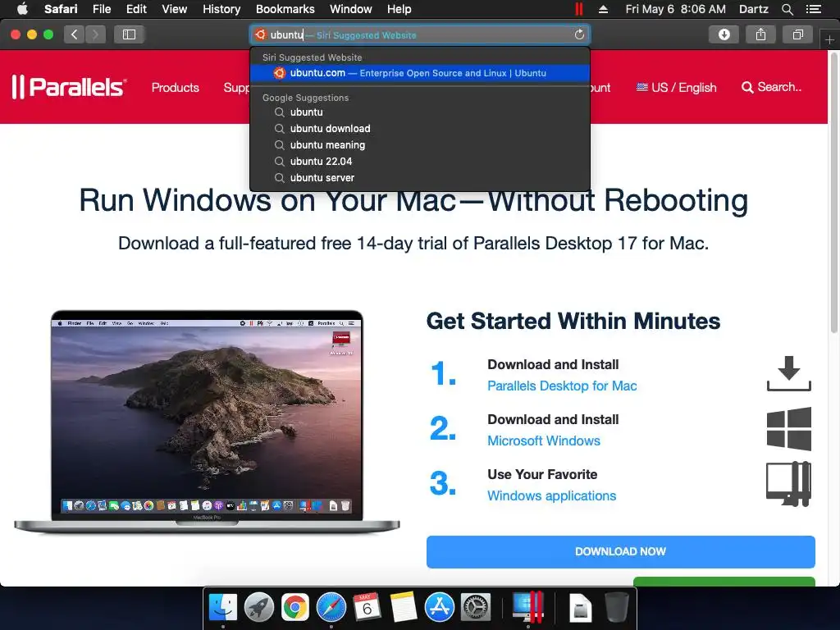The height and width of the screenshot is (630, 840).
Task: Open Microsoft Windows link
Action: [544, 441]
